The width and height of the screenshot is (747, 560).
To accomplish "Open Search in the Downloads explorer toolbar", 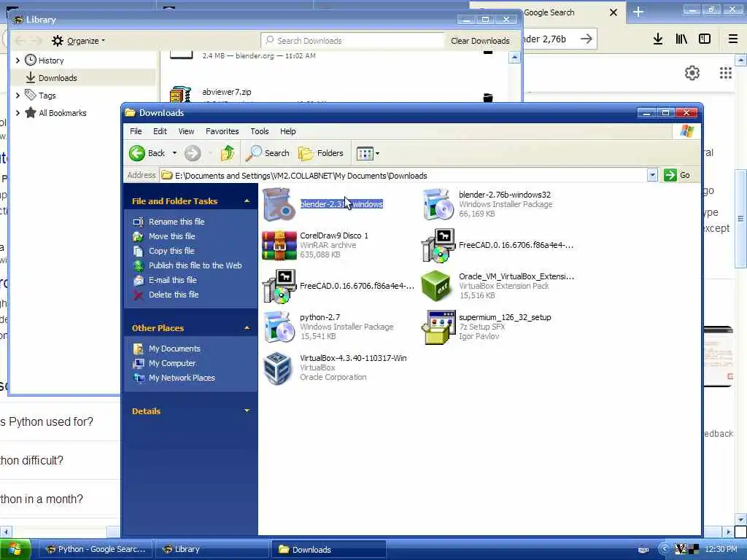I will [268, 153].
